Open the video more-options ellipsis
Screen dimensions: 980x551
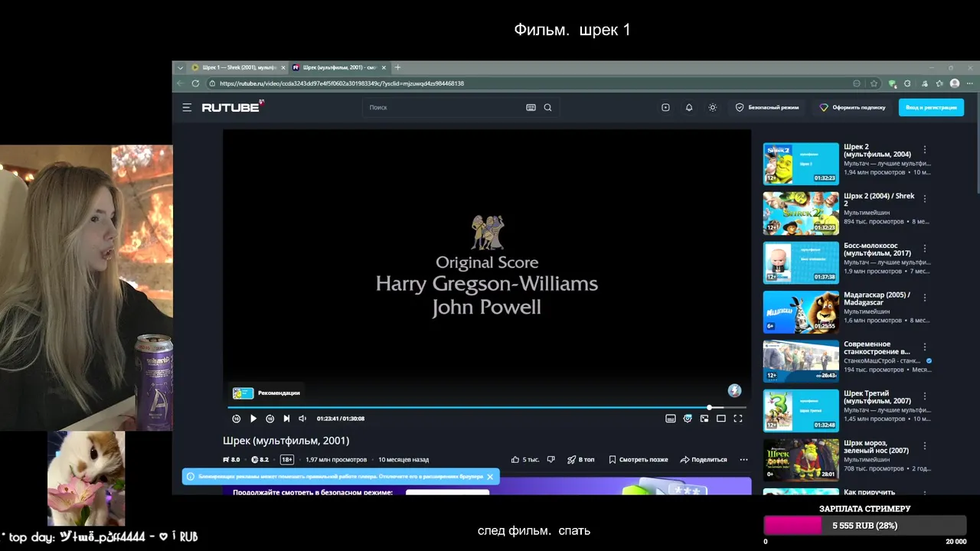pyautogui.click(x=743, y=460)
